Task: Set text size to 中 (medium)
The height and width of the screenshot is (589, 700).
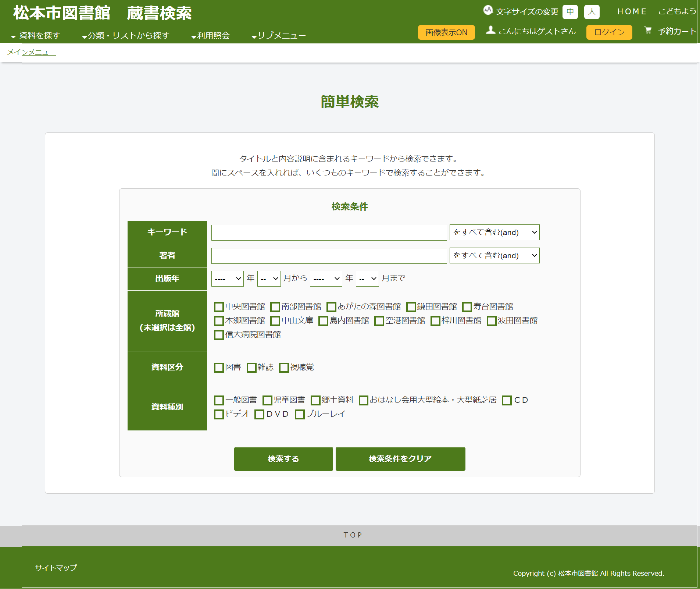Action: [570, 12]
